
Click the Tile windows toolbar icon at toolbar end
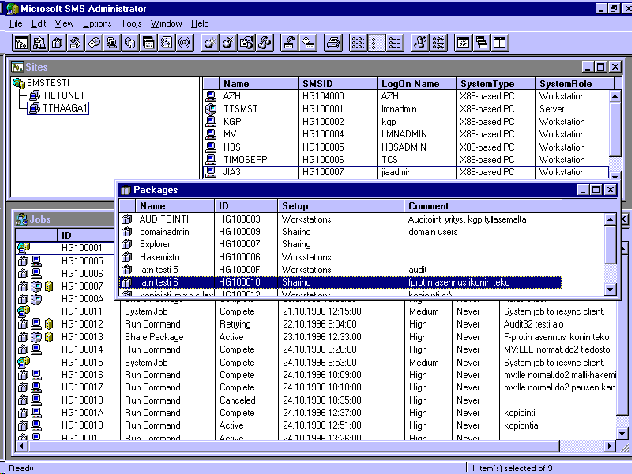(x=499, y=42)
